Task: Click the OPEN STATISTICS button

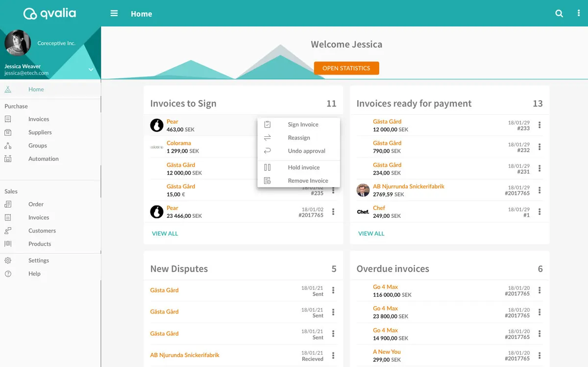Action: pos(346,68)
